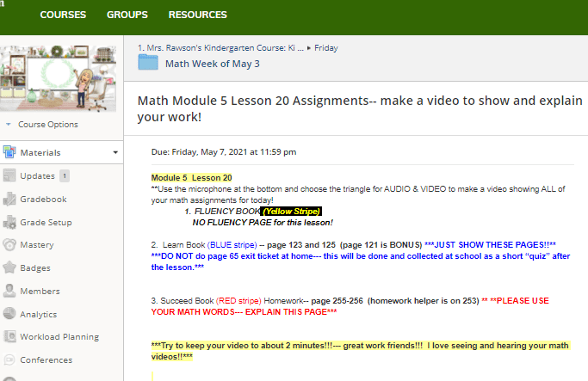The height and width of the screenshot is (381, 588).
Task: Click the Grade Setup gear icon
Action: tap(9, 222)
